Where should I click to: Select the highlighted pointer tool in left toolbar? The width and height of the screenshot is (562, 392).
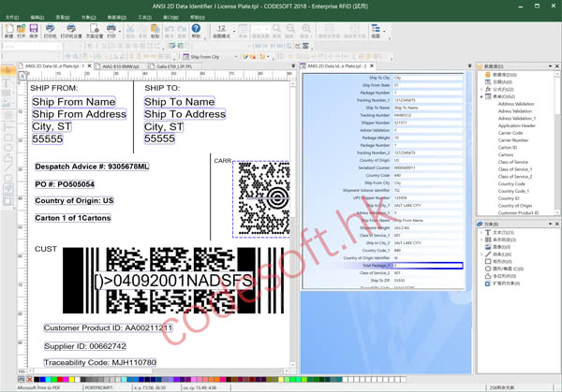7,70
